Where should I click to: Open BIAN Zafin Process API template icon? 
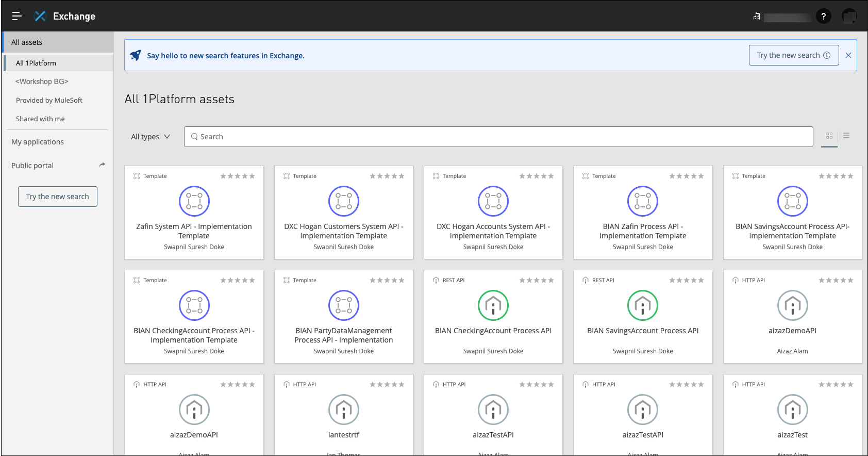click(643, 201)
